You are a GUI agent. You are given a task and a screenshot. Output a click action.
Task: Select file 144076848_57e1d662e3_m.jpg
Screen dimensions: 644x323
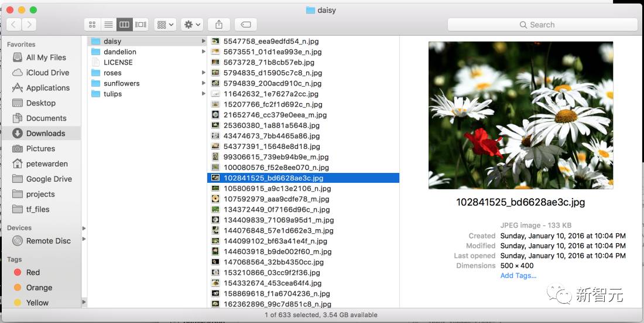[x=303, y=230]
